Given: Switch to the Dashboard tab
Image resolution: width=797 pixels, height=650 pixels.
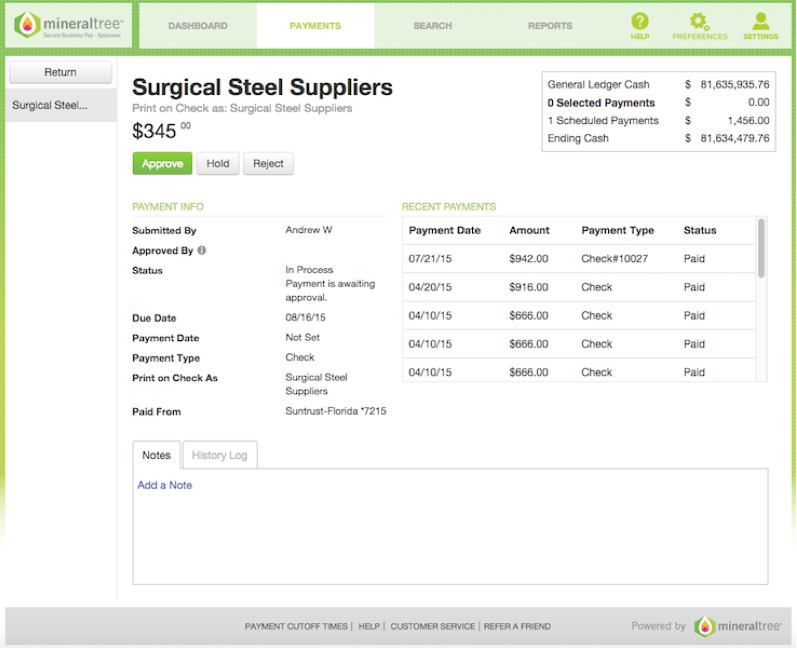Looking at the screenshot, I should pos(198,26).
